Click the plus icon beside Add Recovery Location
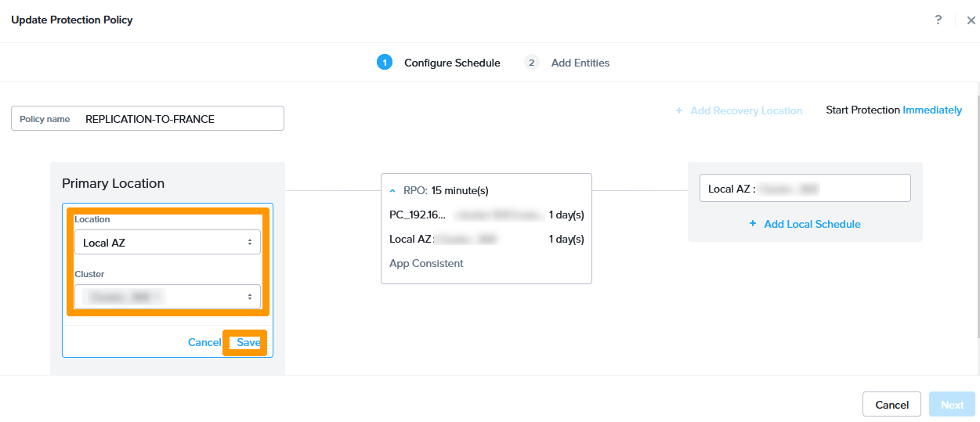 (679, 111)
